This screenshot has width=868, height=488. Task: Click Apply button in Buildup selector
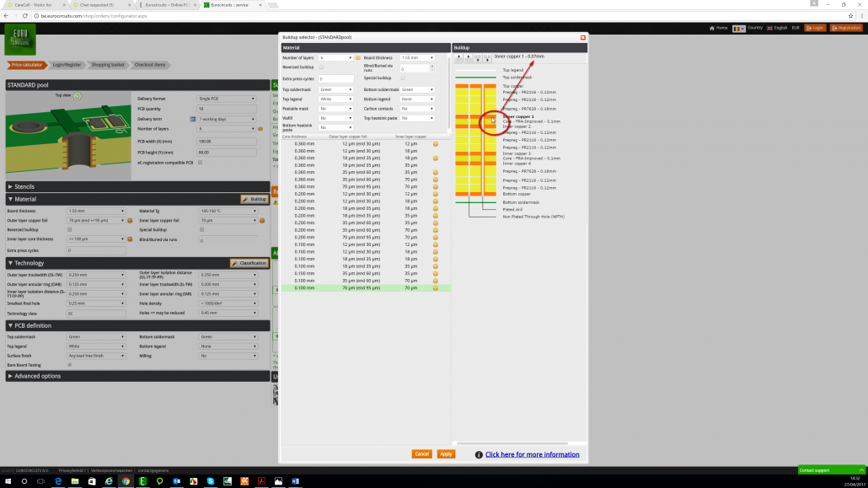(x=446, y=454)
